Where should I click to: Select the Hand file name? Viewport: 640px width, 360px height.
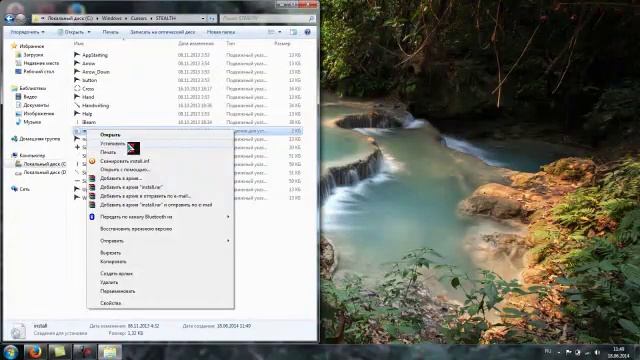pyautogui.click(x=88, y=97)
